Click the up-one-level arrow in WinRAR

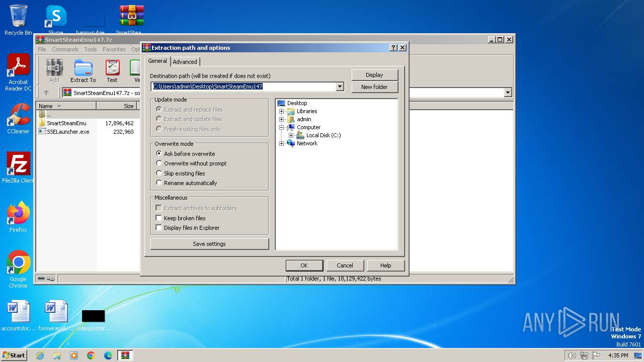pyautogui.click(x=46, y=93)
